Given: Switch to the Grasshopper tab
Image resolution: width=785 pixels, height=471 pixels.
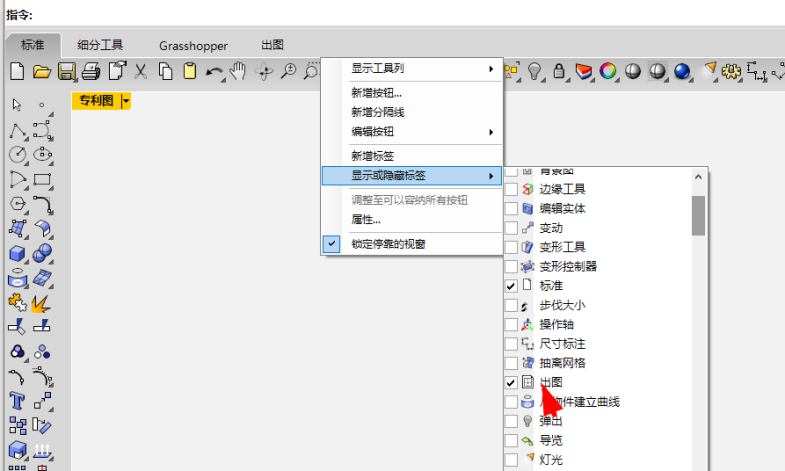Looking at the screenshot, I should (193, 45).
